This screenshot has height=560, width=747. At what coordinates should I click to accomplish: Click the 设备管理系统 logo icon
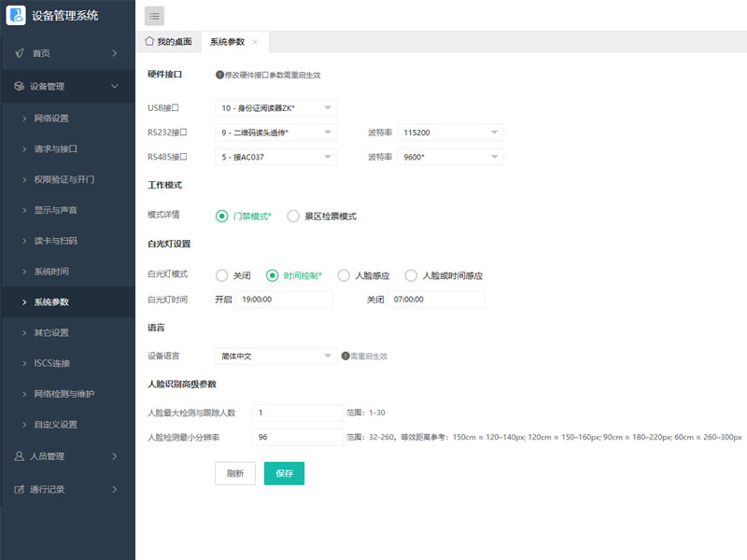point(13,16)
